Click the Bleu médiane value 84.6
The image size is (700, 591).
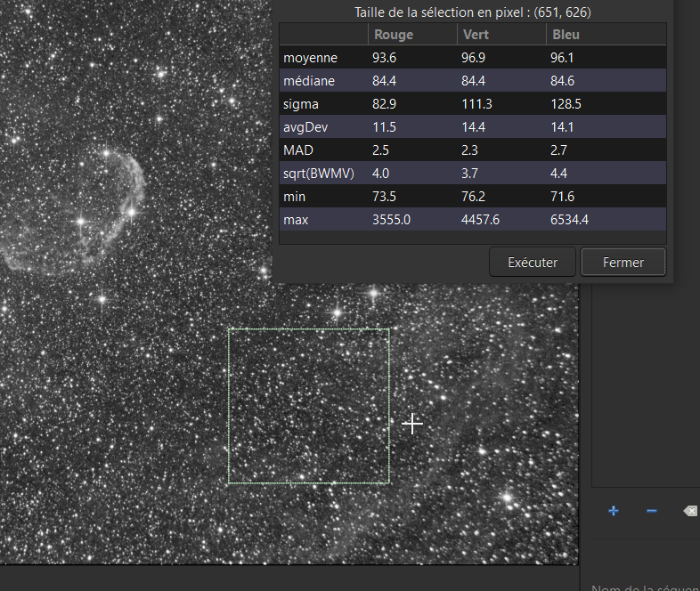pos(563,81)
